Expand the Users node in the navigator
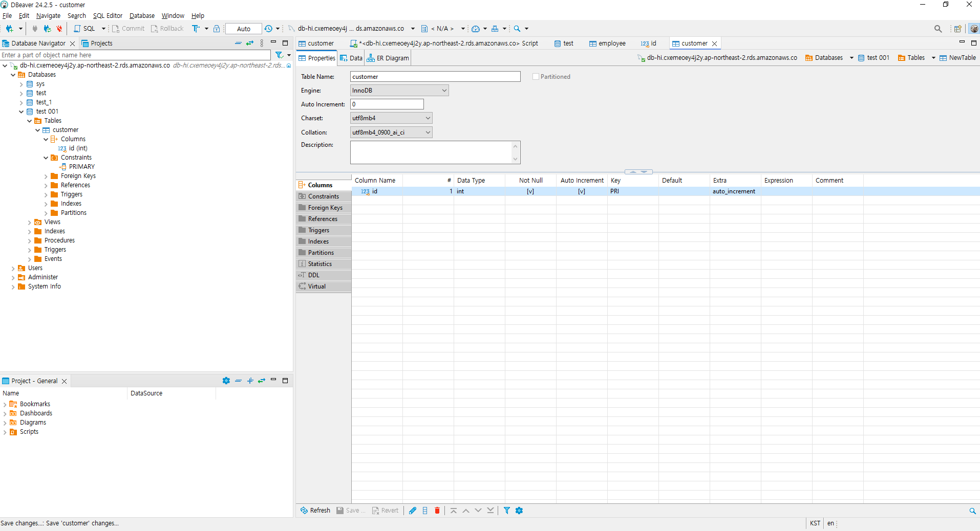Viewport: 980px width, 531px height. pos(13,268)
